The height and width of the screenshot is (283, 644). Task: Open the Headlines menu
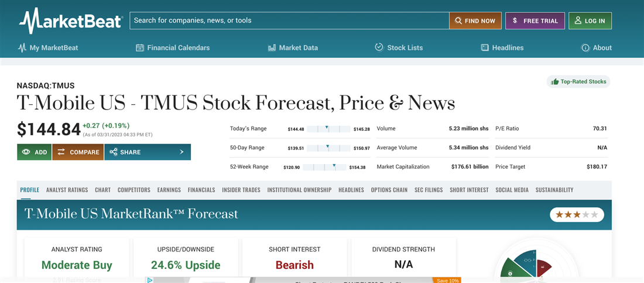[x=502, y=47]
